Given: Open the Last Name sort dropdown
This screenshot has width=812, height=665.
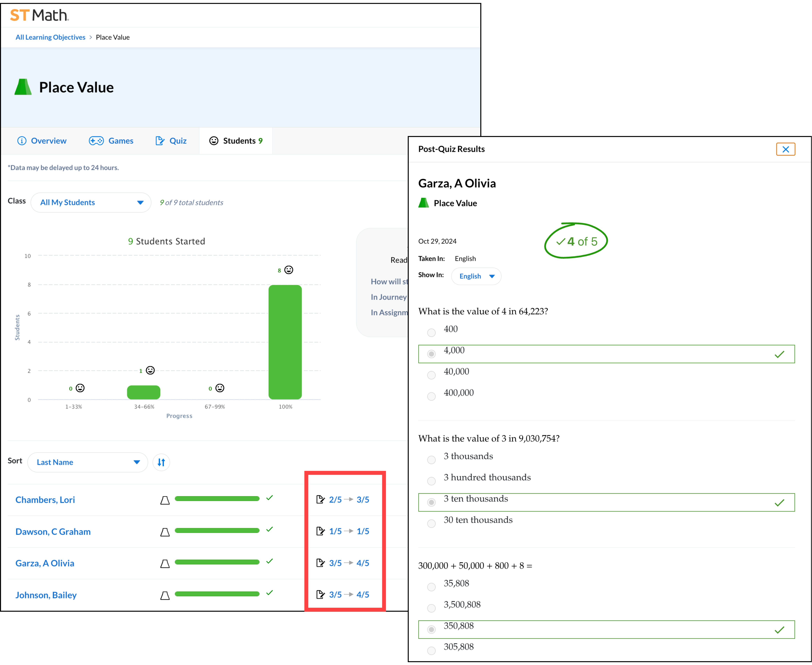Looking at the screenshot, I should (88, 462).
